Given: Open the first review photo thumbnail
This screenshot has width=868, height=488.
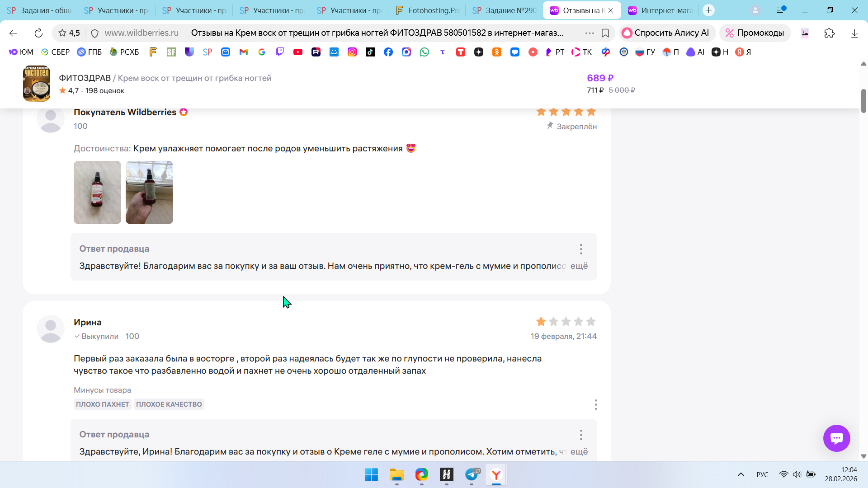Looking at the screenshot, I should (97, 192).
